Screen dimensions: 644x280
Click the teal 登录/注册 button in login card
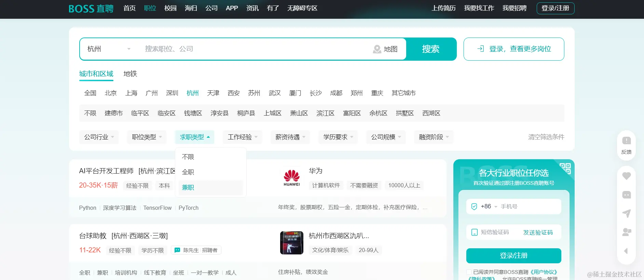(x=514, y=256)
